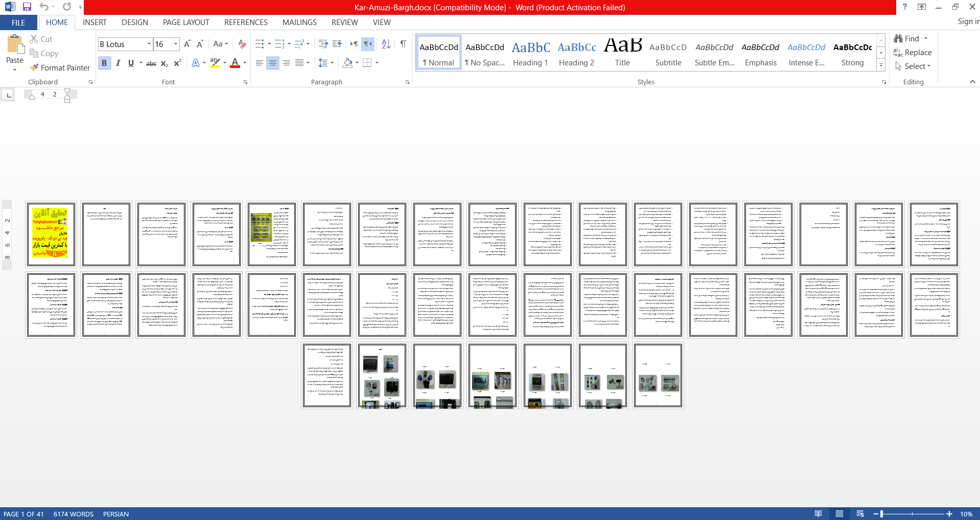Click the zoom slider handle

pyautogui.click(x=881, y=514)
